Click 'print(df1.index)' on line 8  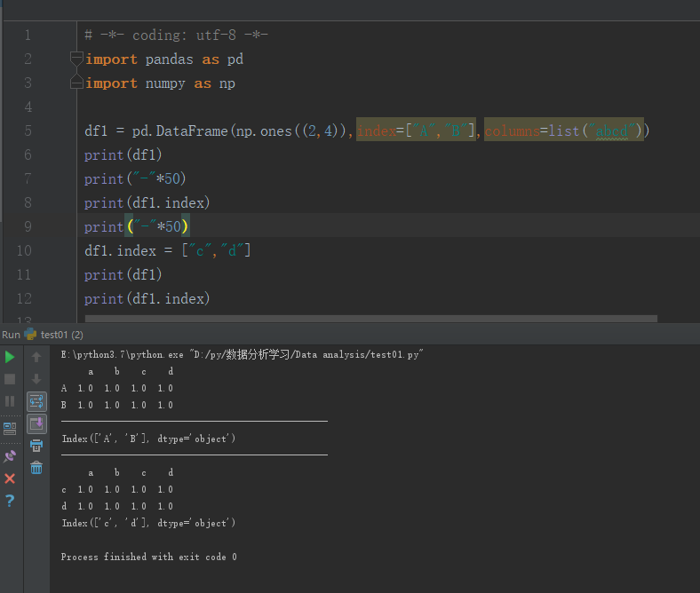tap(147, 203)
